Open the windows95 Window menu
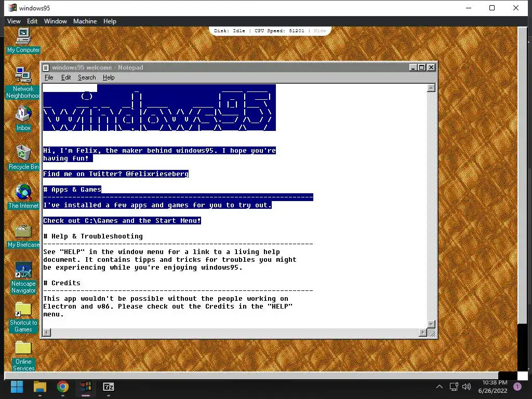The width and height of the screenshot is (532, 399). (x=55, y=21)
